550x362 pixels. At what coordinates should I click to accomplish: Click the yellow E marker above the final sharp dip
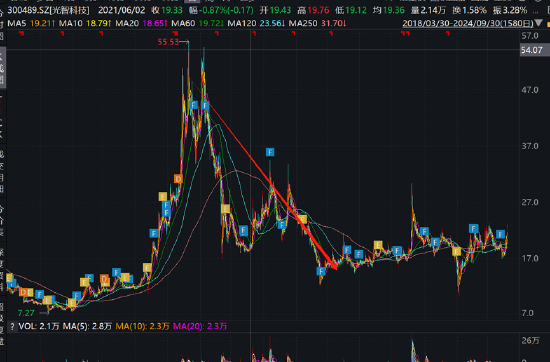coord(456,251)
